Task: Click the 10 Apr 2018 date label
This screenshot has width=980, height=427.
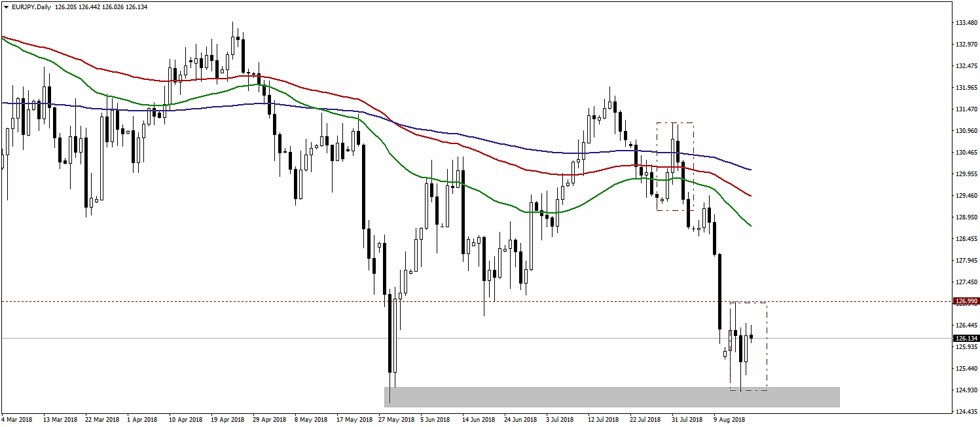Action: point(185,419)
